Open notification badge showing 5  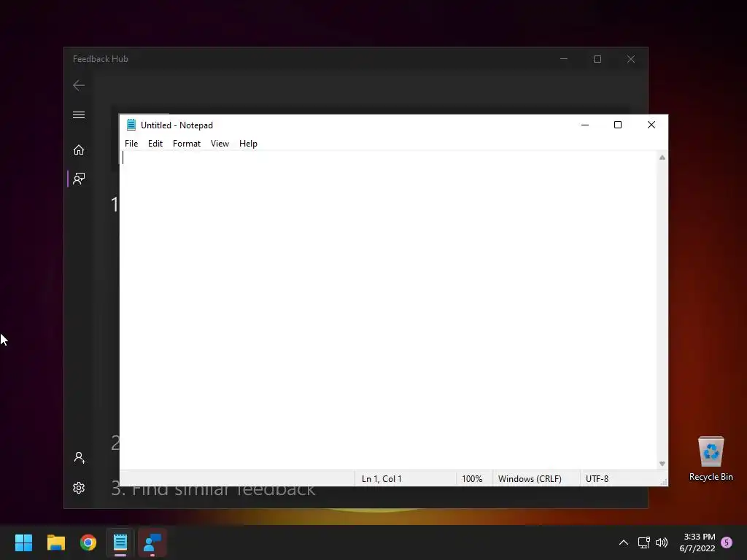point(727,542)
